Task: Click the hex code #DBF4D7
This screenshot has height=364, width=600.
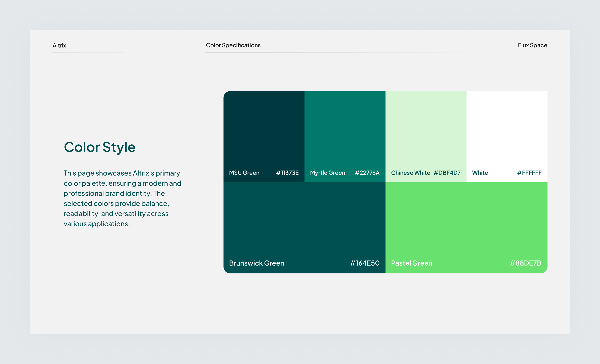Action: pos(447,173)
